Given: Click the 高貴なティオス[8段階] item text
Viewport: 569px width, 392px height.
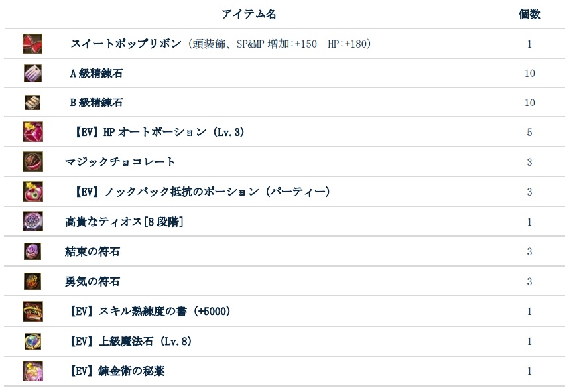Looking at the screenshot, I should tap(124, 222).
